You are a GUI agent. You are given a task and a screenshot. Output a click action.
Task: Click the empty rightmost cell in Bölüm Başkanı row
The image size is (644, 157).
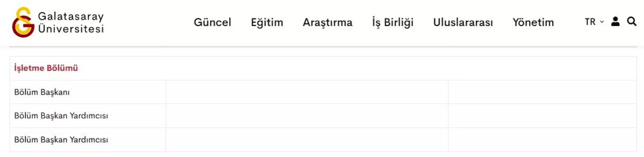[542, 92]
